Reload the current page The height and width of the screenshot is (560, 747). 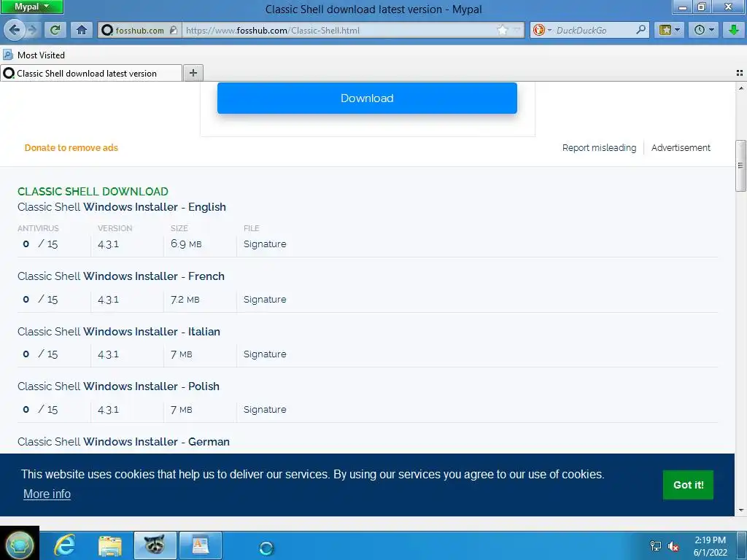pos(55,30)
